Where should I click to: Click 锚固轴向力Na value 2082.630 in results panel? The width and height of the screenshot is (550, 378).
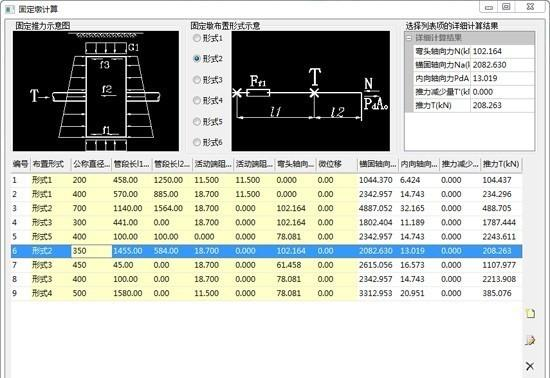[x=502, y=65]
